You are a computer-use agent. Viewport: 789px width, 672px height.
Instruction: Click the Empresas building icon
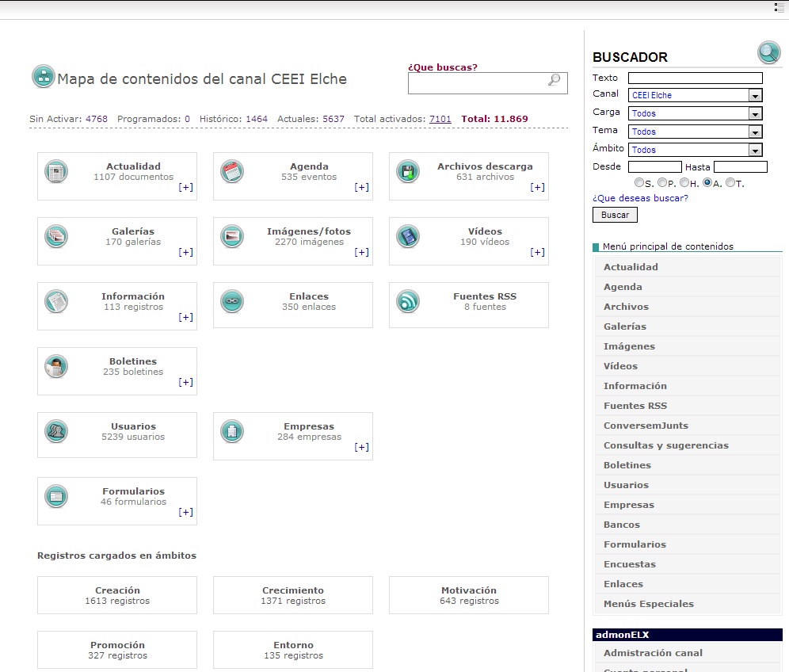(232, 431)
